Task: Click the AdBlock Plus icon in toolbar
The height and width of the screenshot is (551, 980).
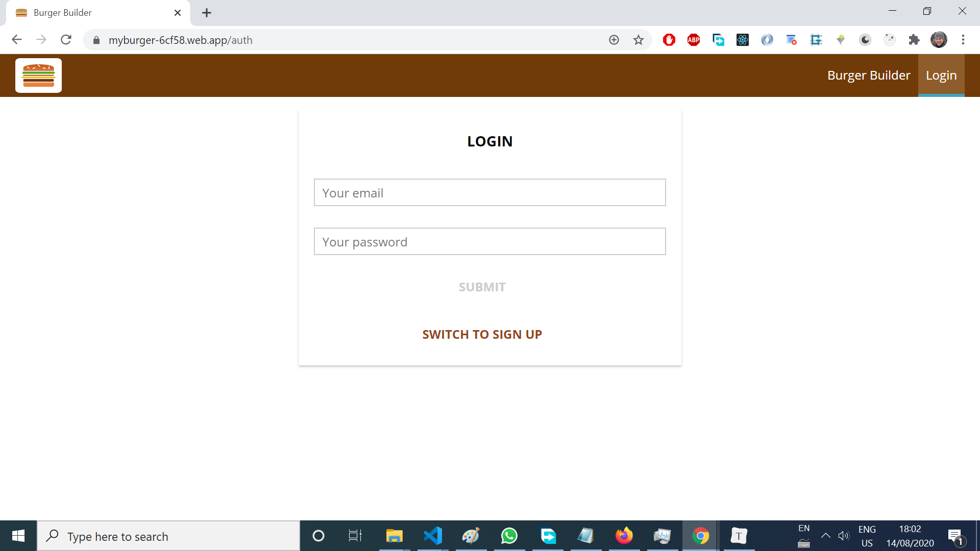Action: pyautogui.click(x=693, y=40)
